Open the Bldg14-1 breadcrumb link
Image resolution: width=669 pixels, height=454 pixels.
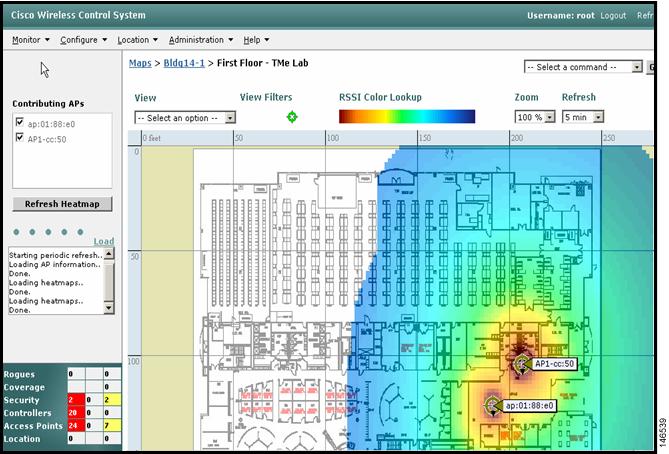pyautogui.click(x=184, y=63)
